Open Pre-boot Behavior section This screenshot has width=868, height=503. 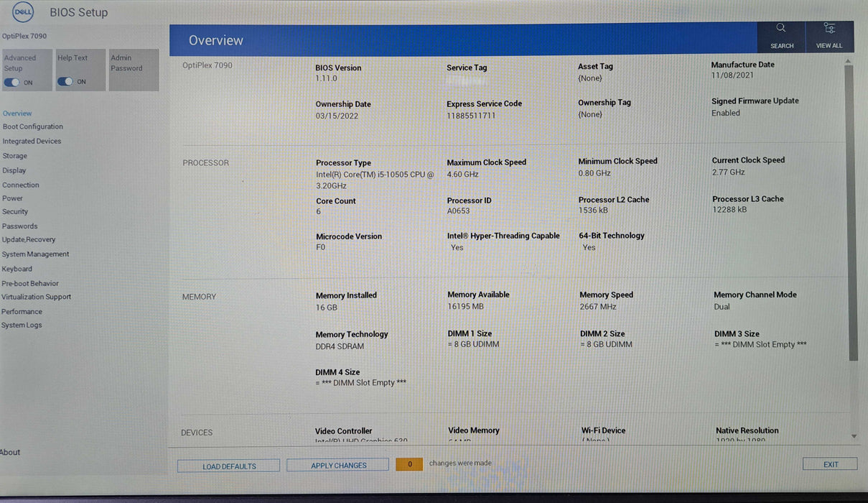(x=30, y=283)
